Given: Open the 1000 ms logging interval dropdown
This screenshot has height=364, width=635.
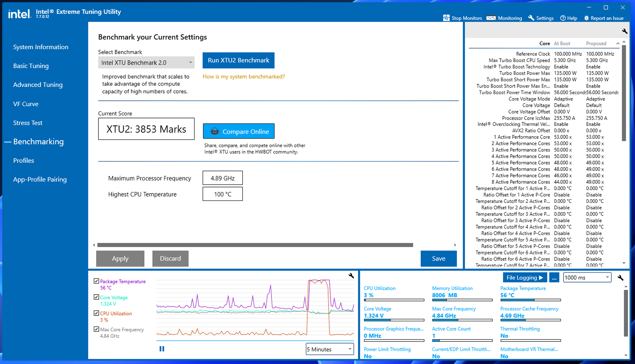Looking at the screenshot, I should click(x=587, y=278).
